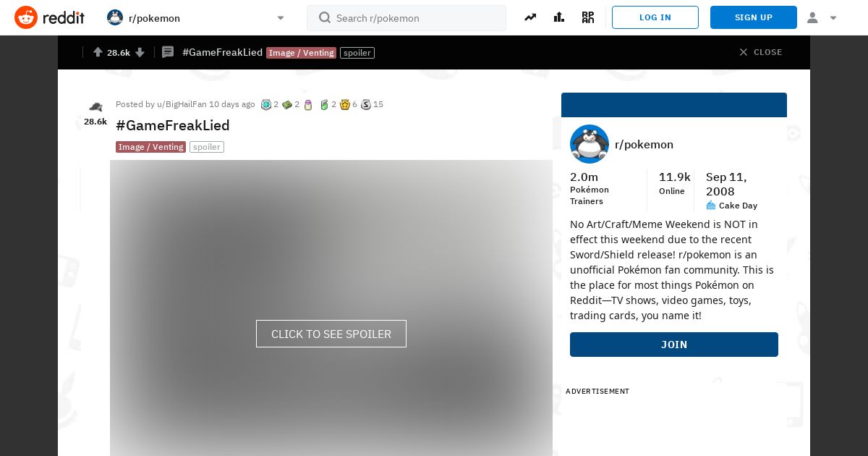Open the r/pokemon community dropdown
The image size is (868, 456).
coord(195,17)
